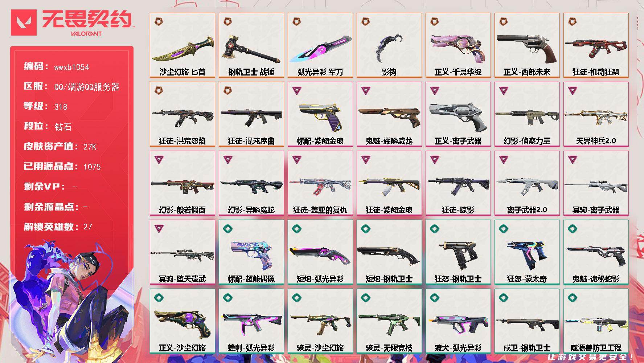Select the 沙尘幻旅 匕首 knife card
644x363 pixels.
pos(182,45)
